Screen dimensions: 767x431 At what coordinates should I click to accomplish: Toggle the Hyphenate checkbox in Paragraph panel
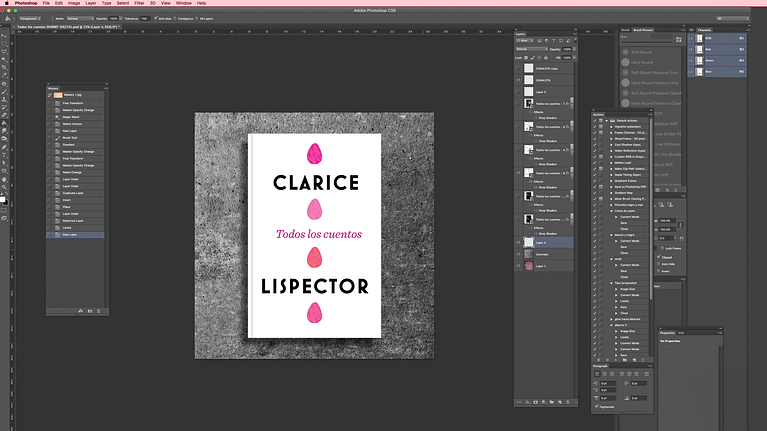point(597,407)
